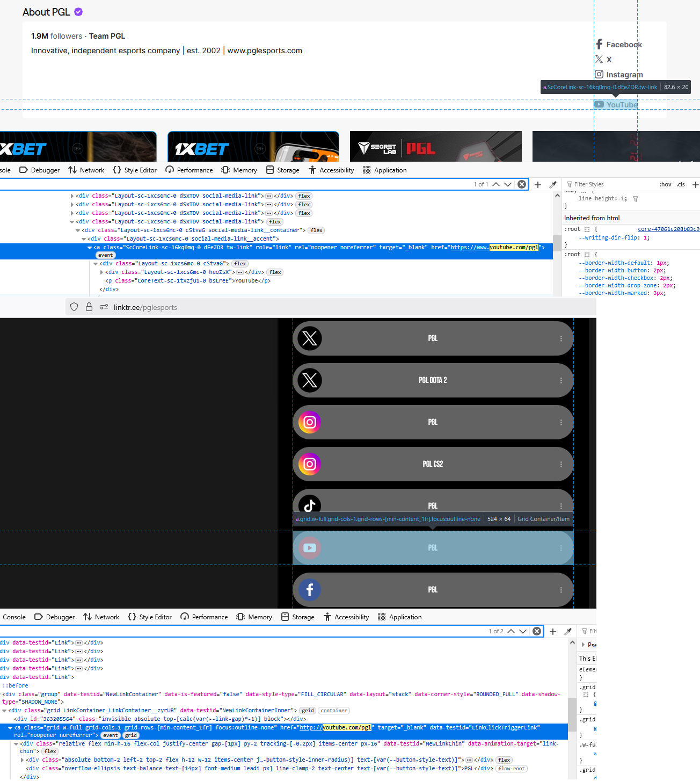This screenshot has height=781, width=700.
Task: Show event listeners for the ScCoreLink anchor
Action: (x=106, y=255)
